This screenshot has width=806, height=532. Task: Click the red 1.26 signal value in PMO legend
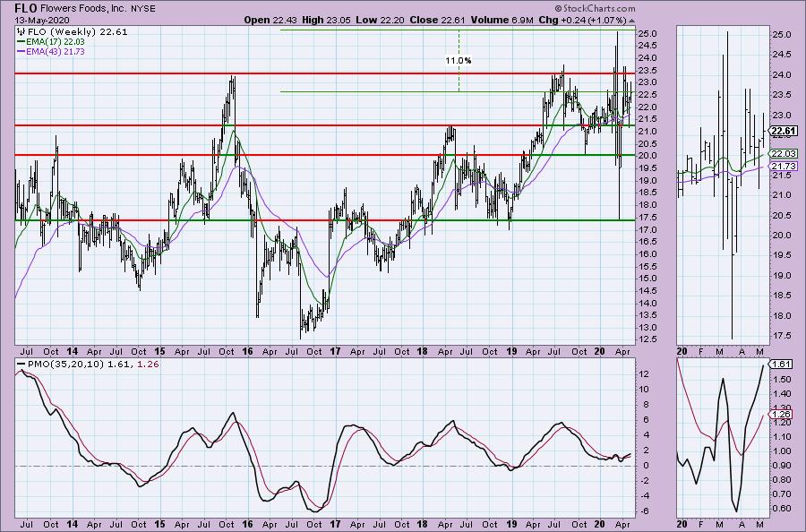[x=149, y=365]
